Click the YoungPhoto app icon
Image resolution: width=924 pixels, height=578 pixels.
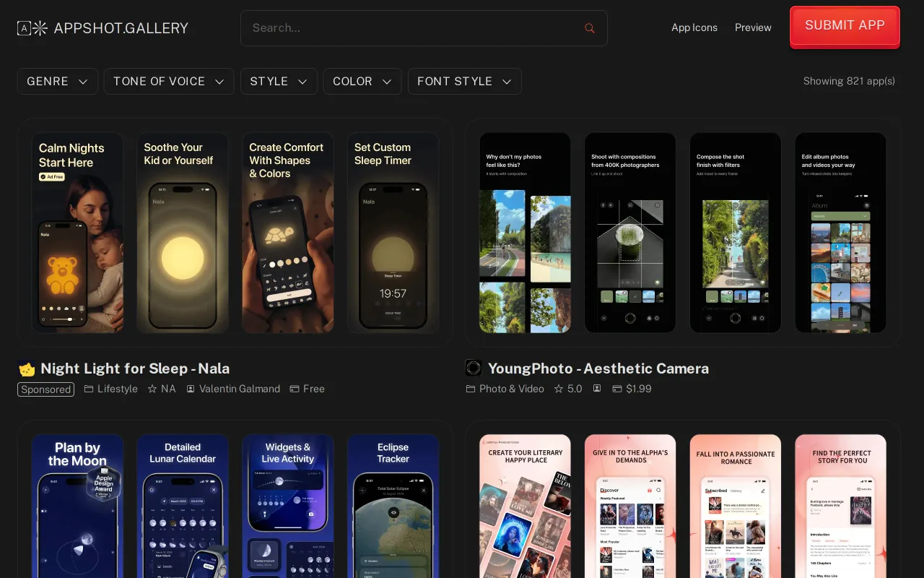click(x=474, y=368)
